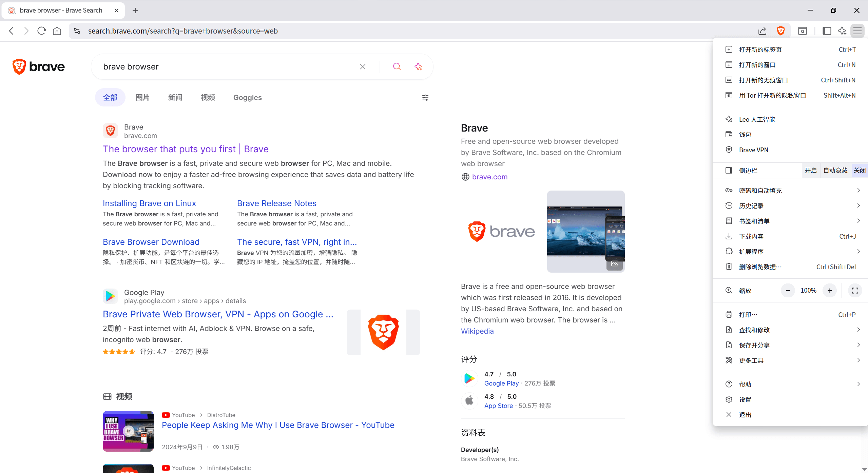Click the DistroTube video thumbnail
Screen dimensions: 868x473
click(128, 431)
